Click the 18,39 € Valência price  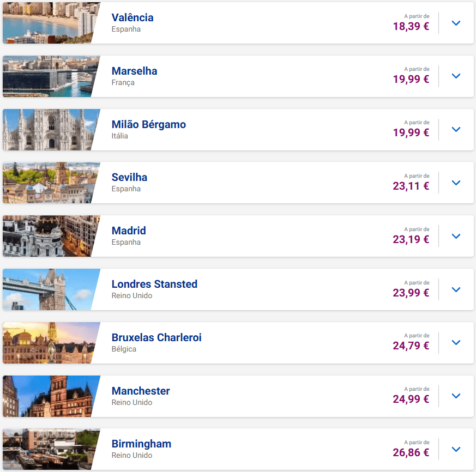(411, 26)
